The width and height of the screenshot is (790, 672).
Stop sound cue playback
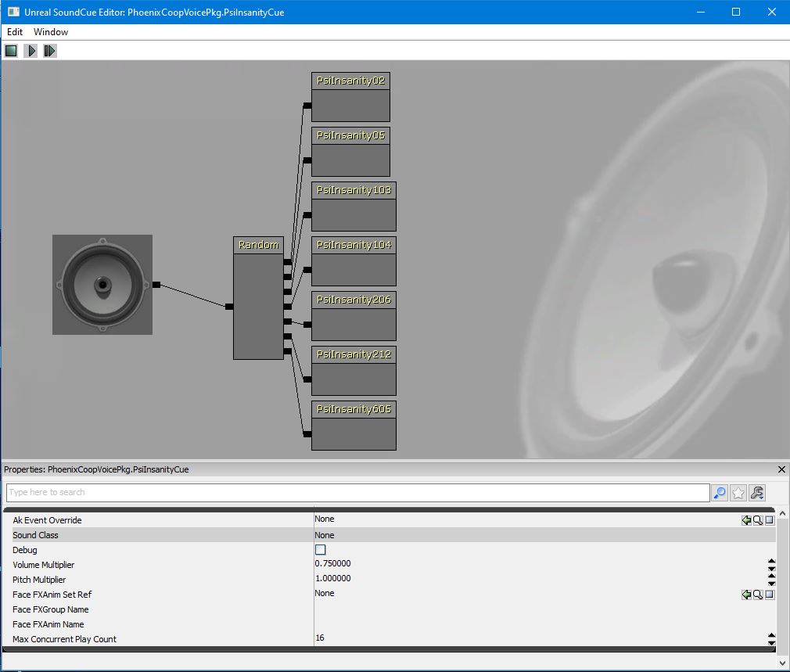11,51
